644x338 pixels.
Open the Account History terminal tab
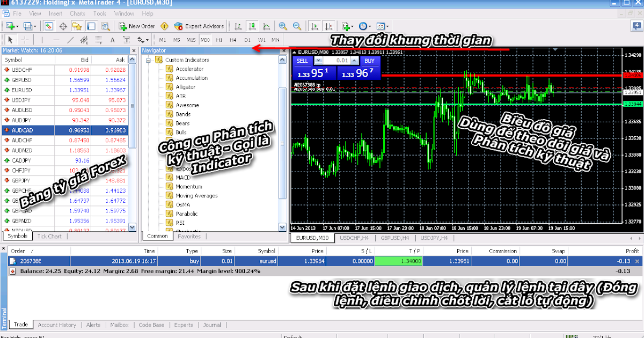(x=57, y=325)
